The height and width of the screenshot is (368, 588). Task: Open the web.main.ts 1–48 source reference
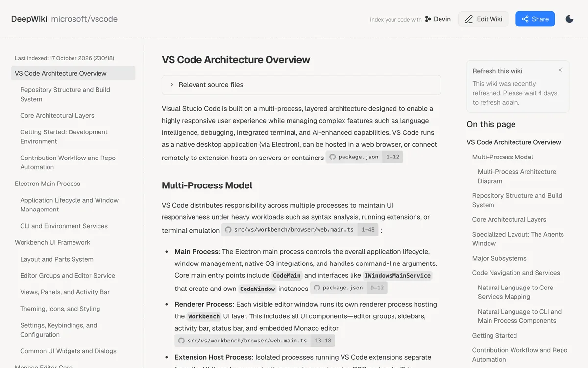click(300, 230)
